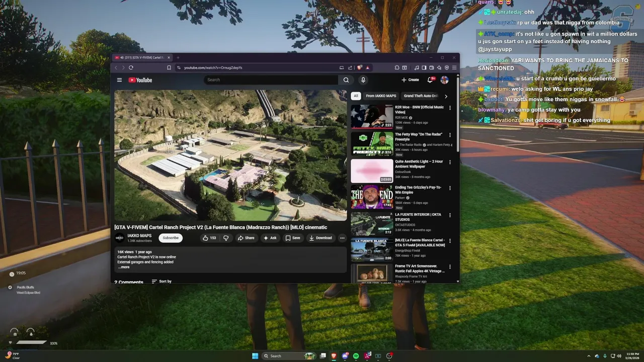This screenshot has width=644, height=362.
Task: Open the browser extensions puzzle icon
Action: coord(397,67)
